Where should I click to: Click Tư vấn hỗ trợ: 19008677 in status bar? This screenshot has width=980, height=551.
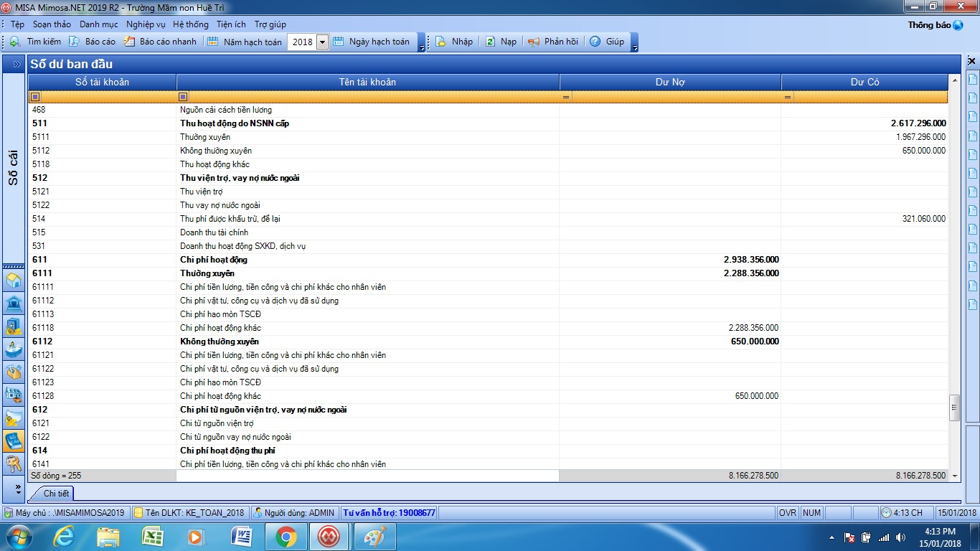389,513
